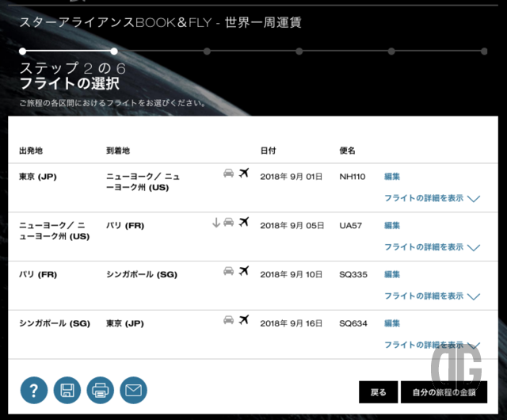
Task: Jump to step 1 progress dot
Action: click(x=22, y=52)
